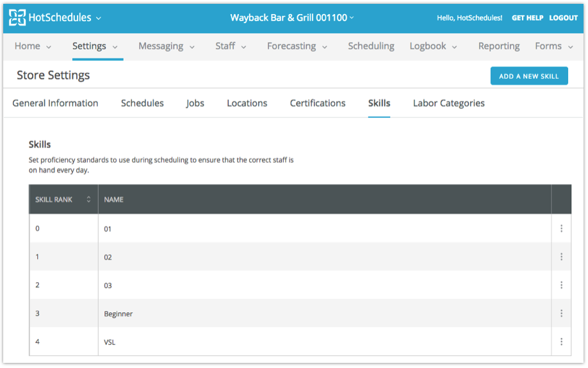The height and width of the screenshot is (368, 588).
Task: Open the three-dot menu for skill 03
Action: click(561, 285)
